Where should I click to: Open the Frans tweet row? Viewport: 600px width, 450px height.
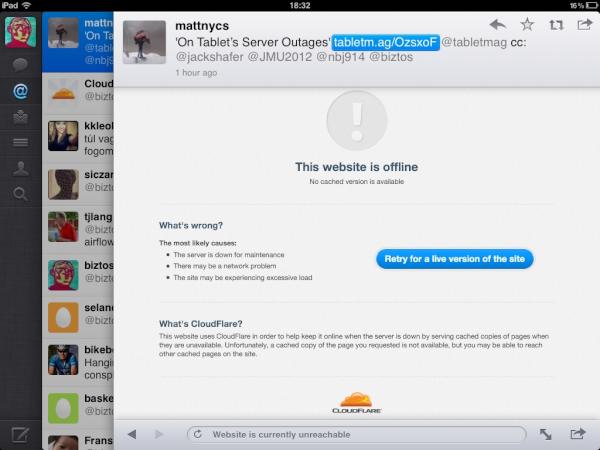pos(78,441)
